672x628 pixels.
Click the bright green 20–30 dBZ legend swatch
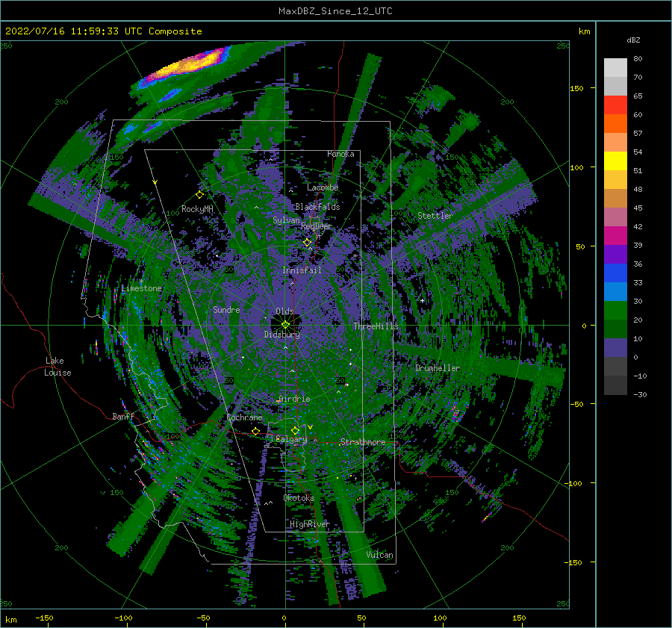[x=615, y=311]
